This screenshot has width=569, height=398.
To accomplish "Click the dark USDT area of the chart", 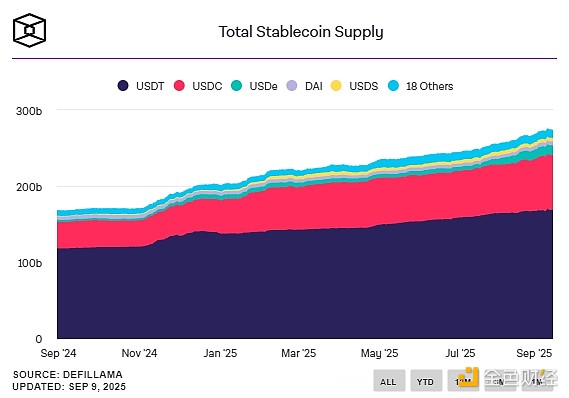I will pos(305,287).
